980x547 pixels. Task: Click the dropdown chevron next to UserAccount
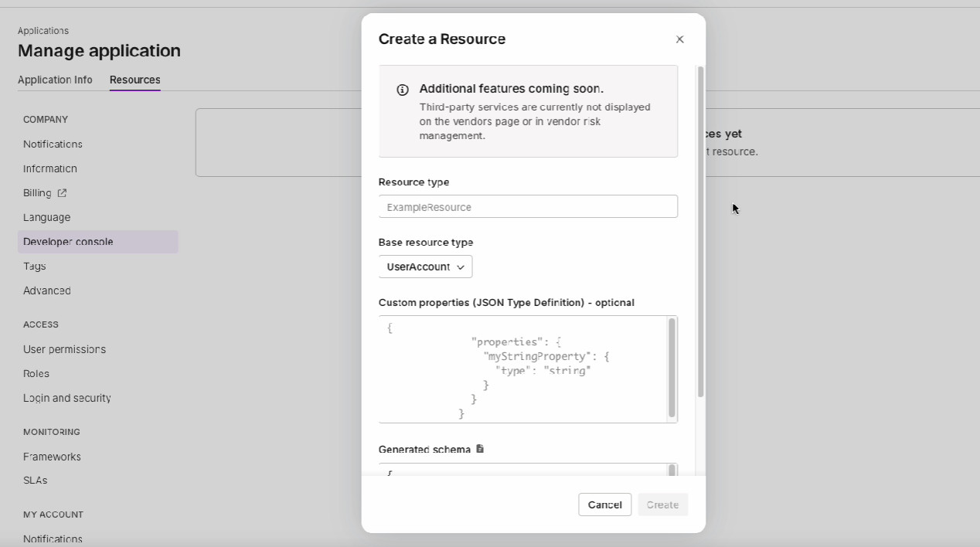[x=461, y=267]
